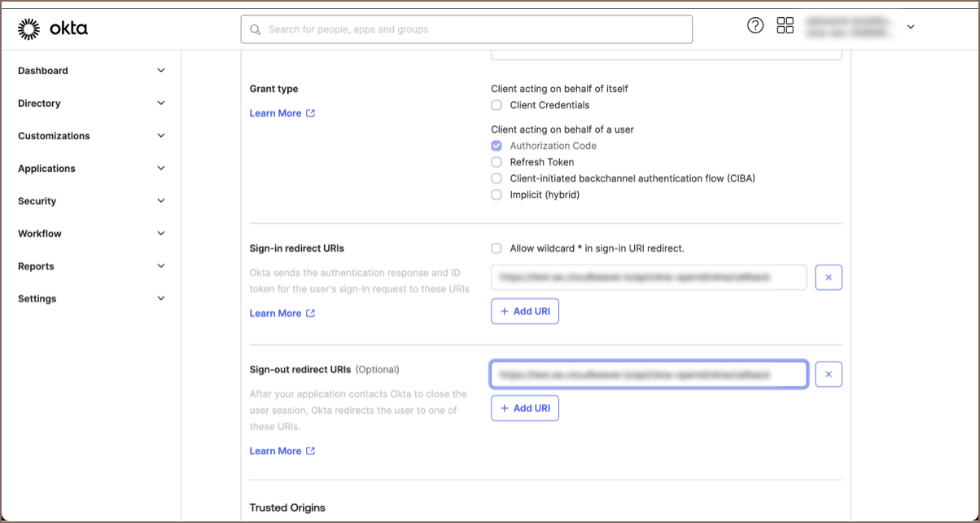This screenshot has height=523, width=980.
Task: Open the help question mark icon
Action: tap(755, 26)
